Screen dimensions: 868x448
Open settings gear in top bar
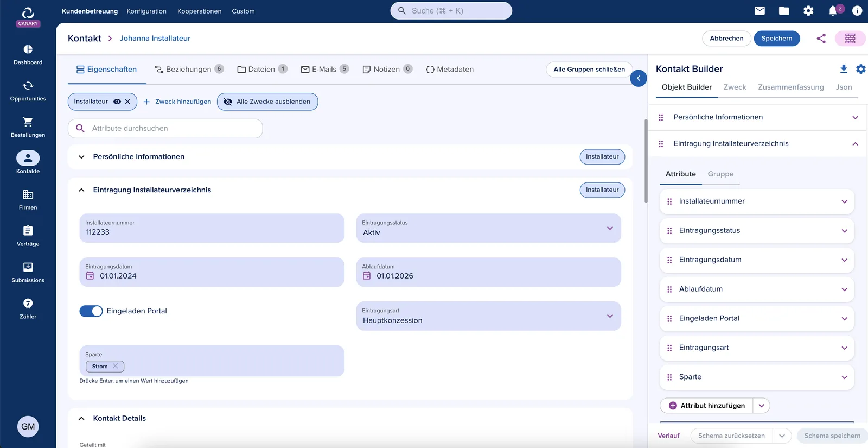[x=808, y=11]
